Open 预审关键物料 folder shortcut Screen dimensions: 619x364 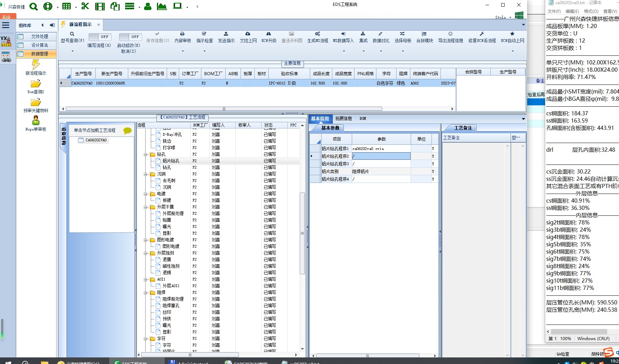pos(36,105)
